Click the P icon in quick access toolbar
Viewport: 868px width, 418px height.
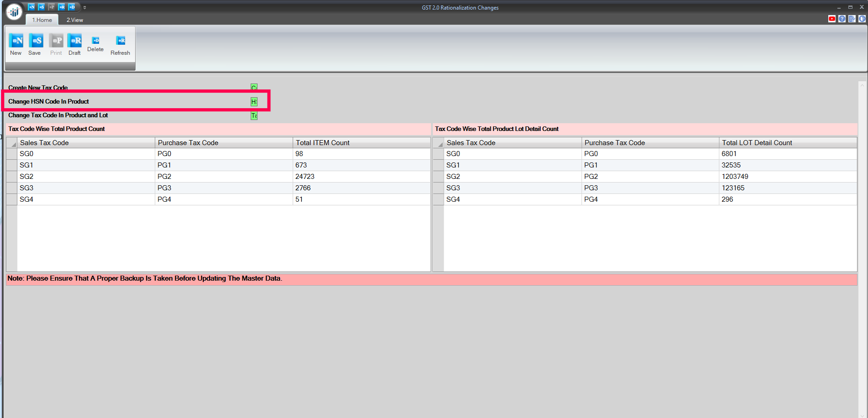[52, 7]
